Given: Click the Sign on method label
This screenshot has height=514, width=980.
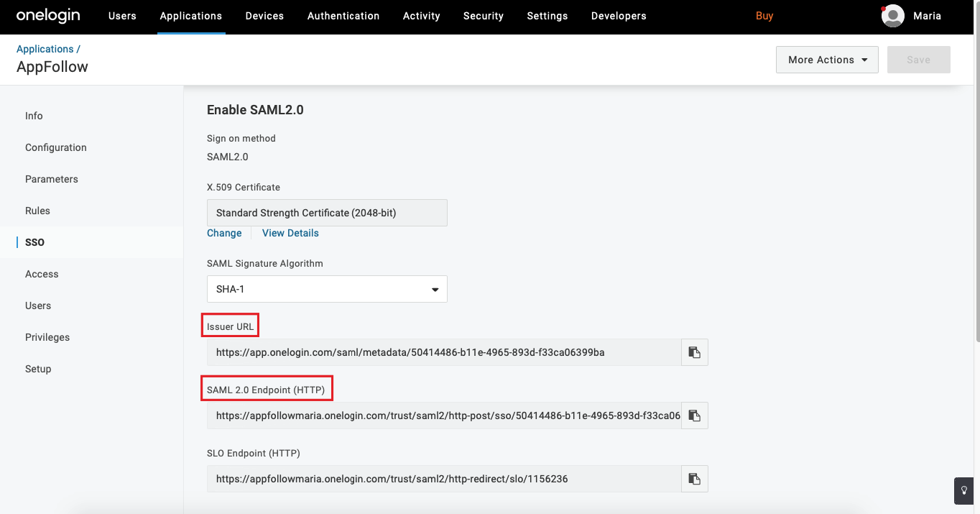Looking at the screenshot, I should pos(241,138).
